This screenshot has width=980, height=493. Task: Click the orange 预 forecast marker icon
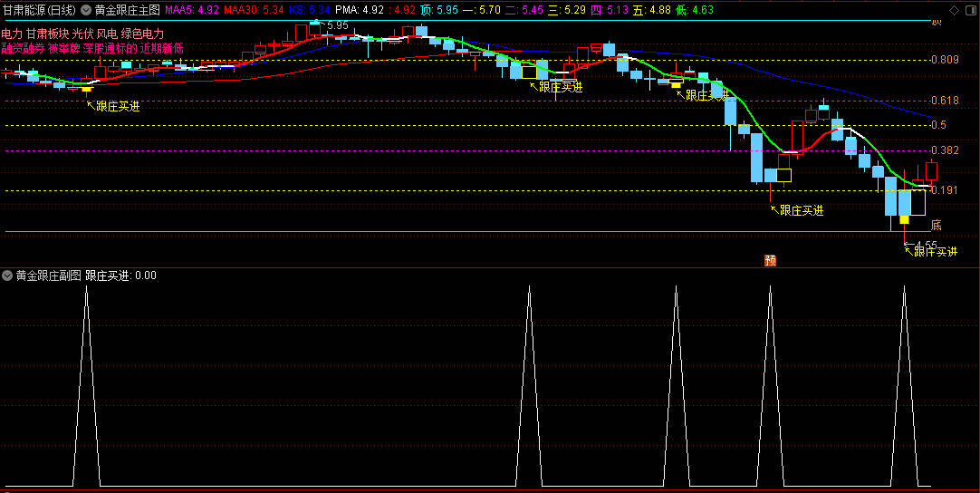coord(771,261)
